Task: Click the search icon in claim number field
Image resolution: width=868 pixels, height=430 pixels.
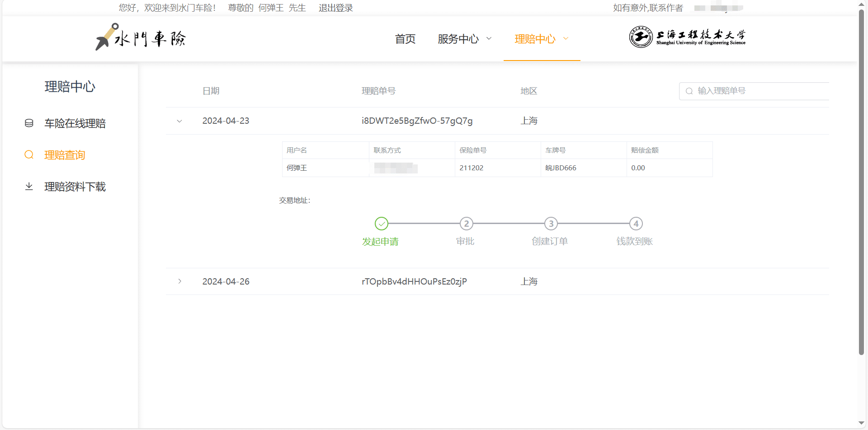Action: pos(689,91)
